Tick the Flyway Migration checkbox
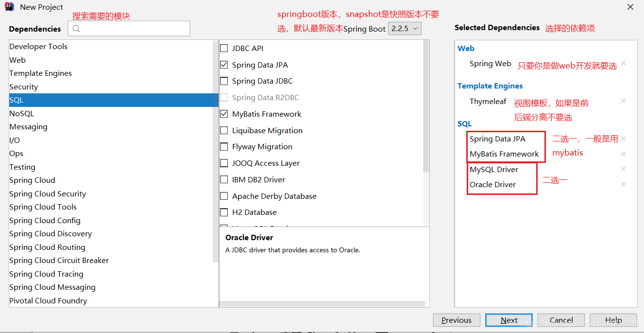The height and width of the screenshot is (333, 644). (224, 146)
